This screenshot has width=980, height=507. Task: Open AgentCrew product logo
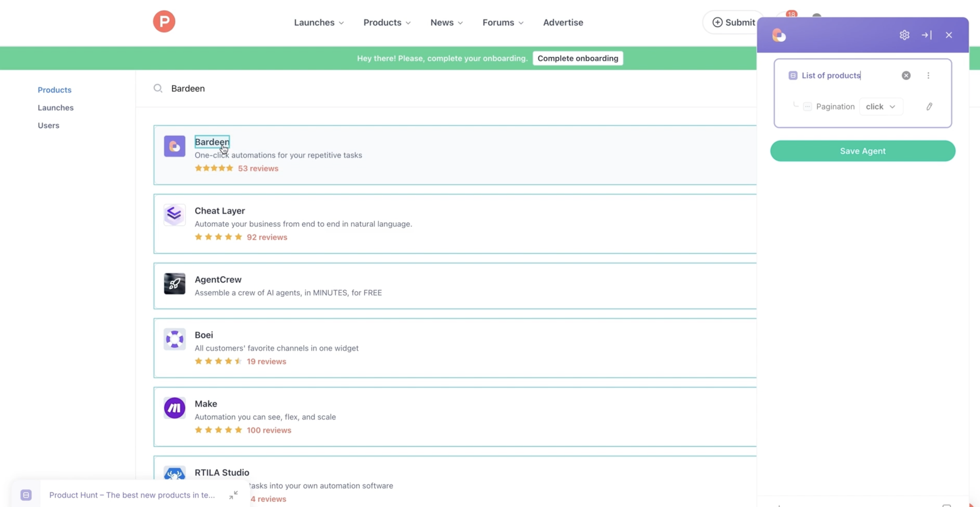pyautogui.click(x=175, y=284)
